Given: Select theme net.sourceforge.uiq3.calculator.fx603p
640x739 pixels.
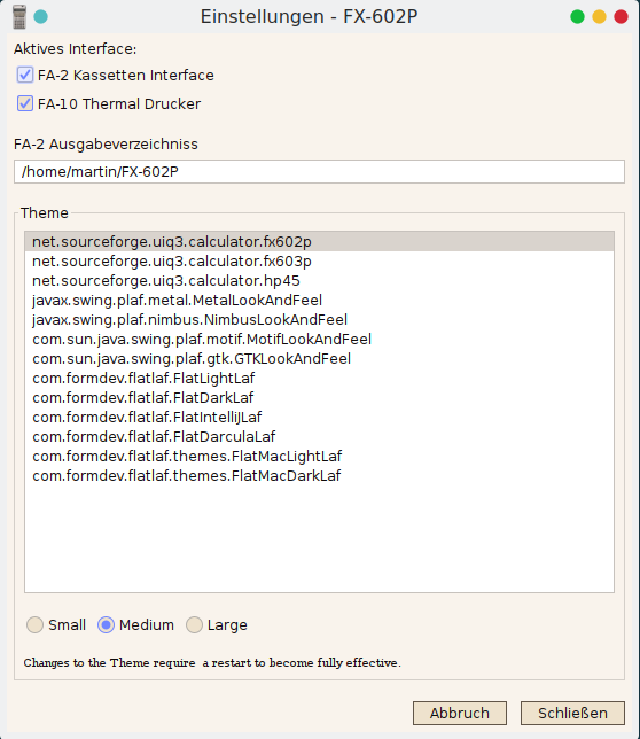Looking at the screenshot, I should 320,261.
